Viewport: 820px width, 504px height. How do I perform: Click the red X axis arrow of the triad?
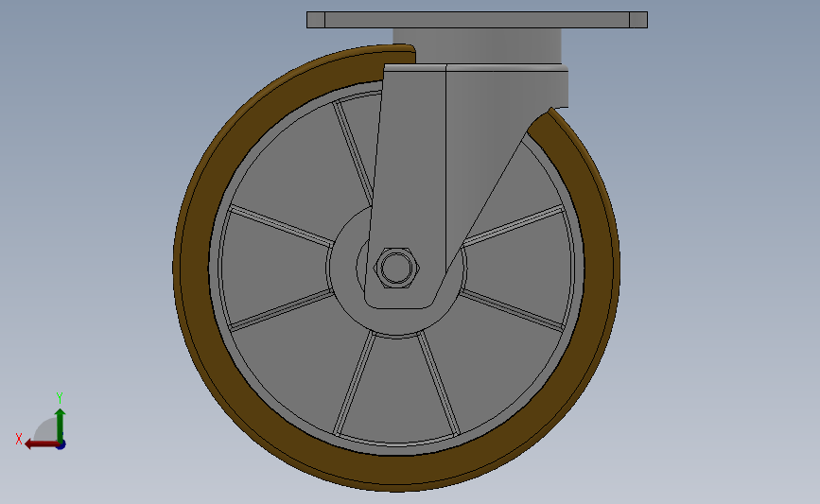41,444
